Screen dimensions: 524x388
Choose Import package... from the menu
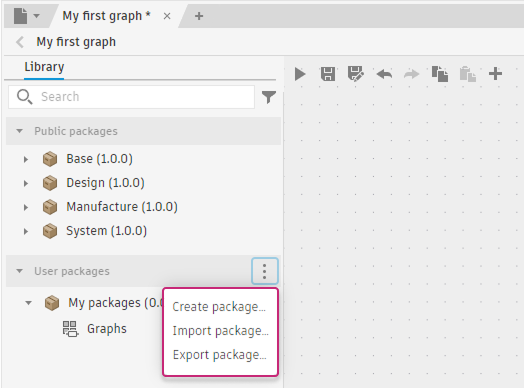point(220,331)
